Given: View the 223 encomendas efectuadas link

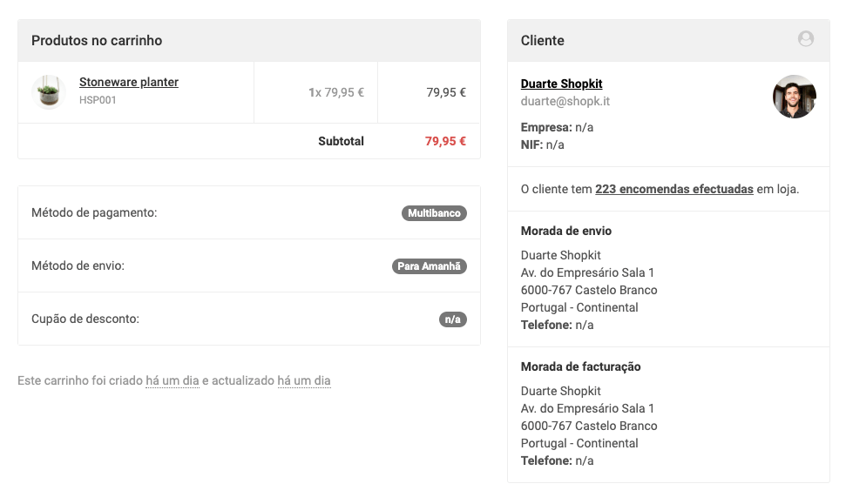Looking at the screenshot, I should point(673,189).
